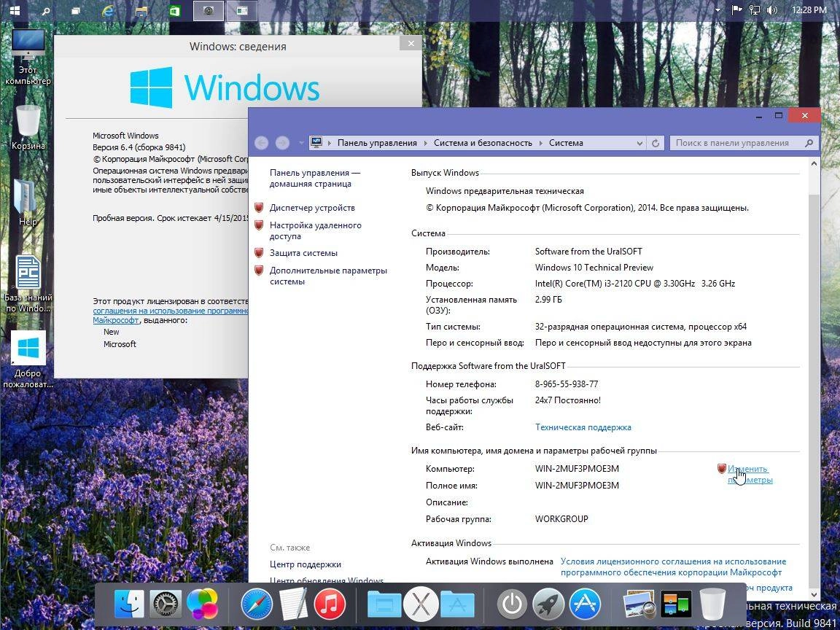Launch Safari compass in the dock
This screenshot has height=630, width=840.
tap(256, 604)
